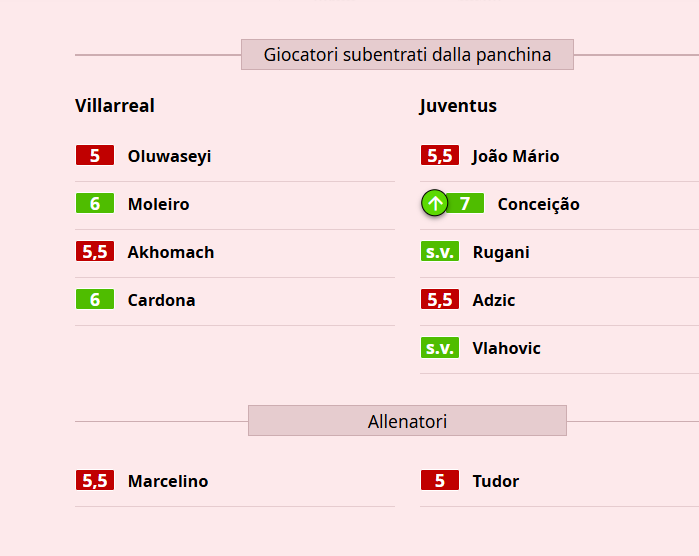The height and width of the screenshot is (556, 699).
Task: Click João Mário's red 5,5 rating badge
Action: tap(440, 156)
